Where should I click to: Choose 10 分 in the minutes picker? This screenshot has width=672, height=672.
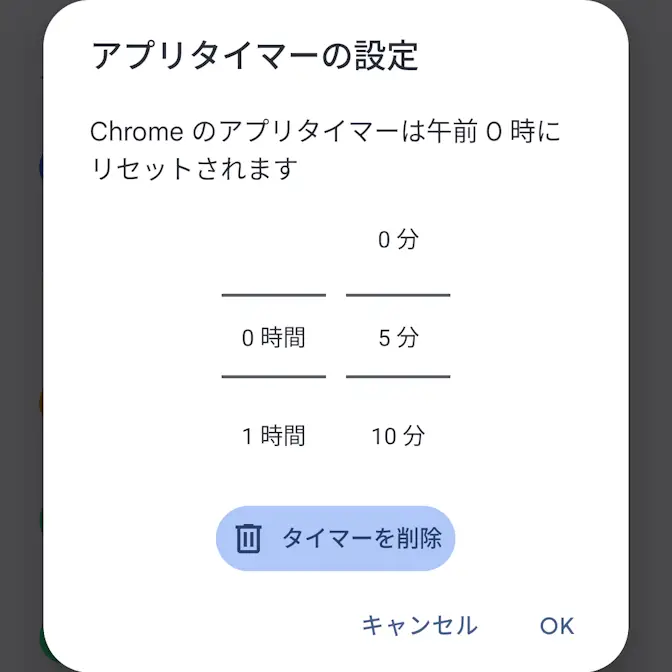pyautogui.click(x=398, y=436)
